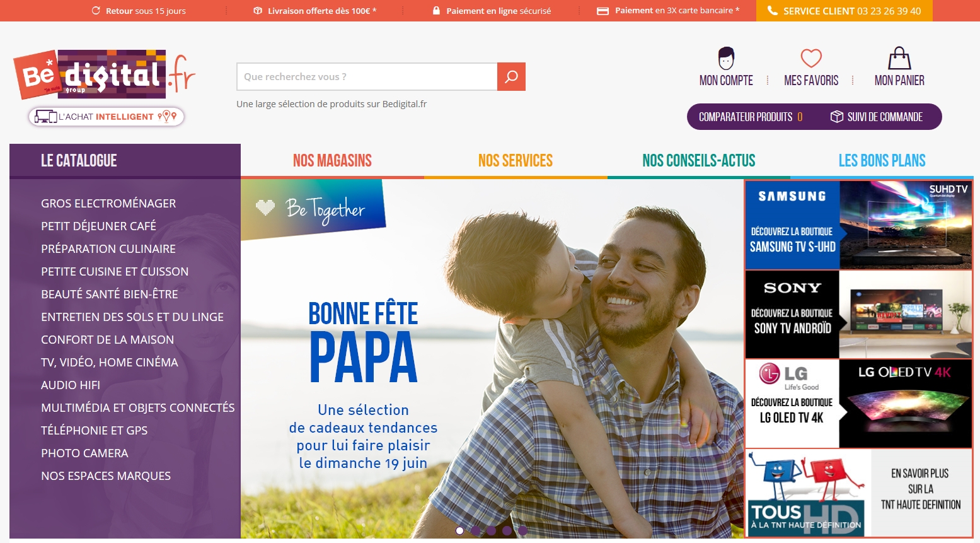Select the first carousel slide dot
980x543 pixels.
click(459, 530)
